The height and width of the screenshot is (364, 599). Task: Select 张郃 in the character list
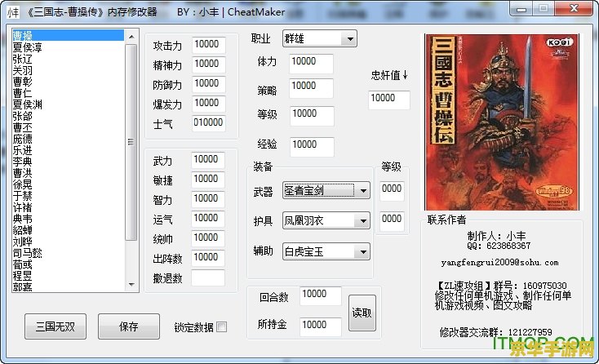click(68, 116)
